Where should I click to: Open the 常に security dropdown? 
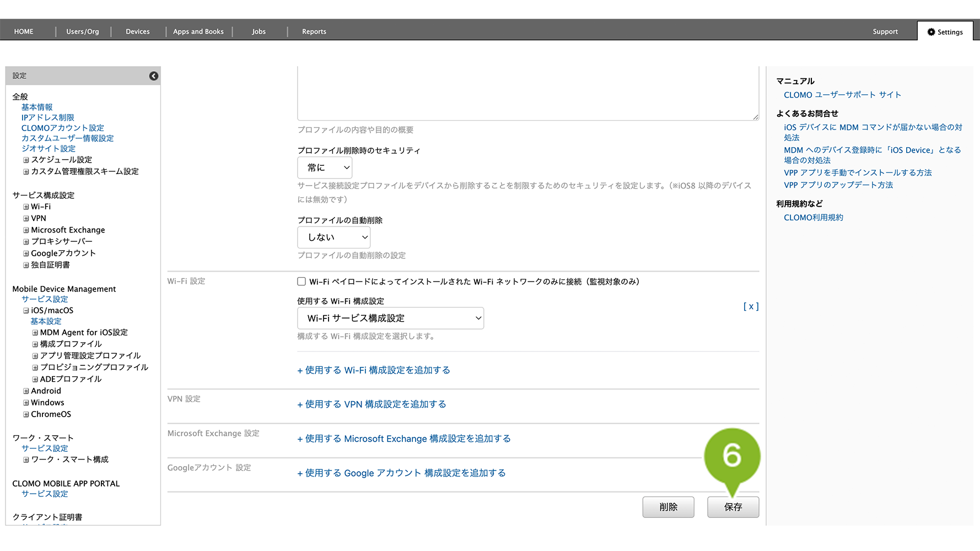pyautogui.click(x=325, y=168)
